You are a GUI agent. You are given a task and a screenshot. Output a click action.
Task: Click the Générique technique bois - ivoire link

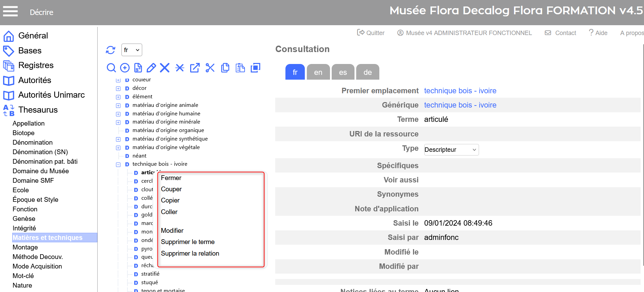460,105
